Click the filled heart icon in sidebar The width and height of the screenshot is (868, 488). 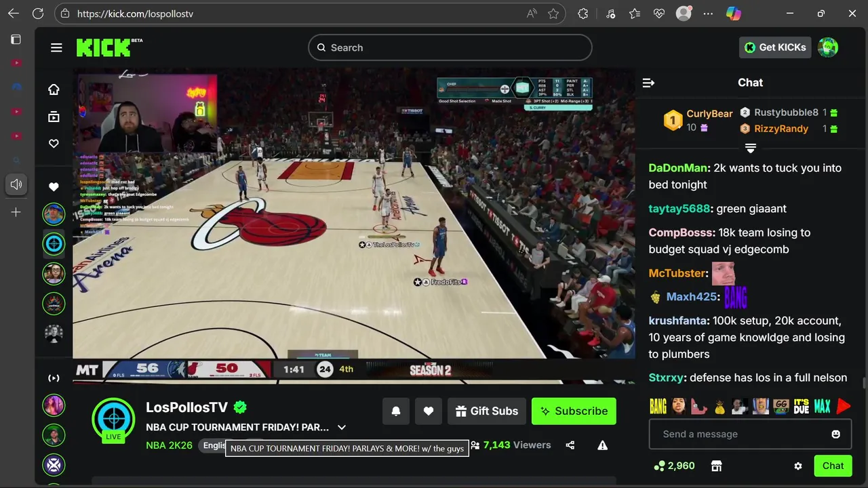pyautogui.click(x=54, y=186)
